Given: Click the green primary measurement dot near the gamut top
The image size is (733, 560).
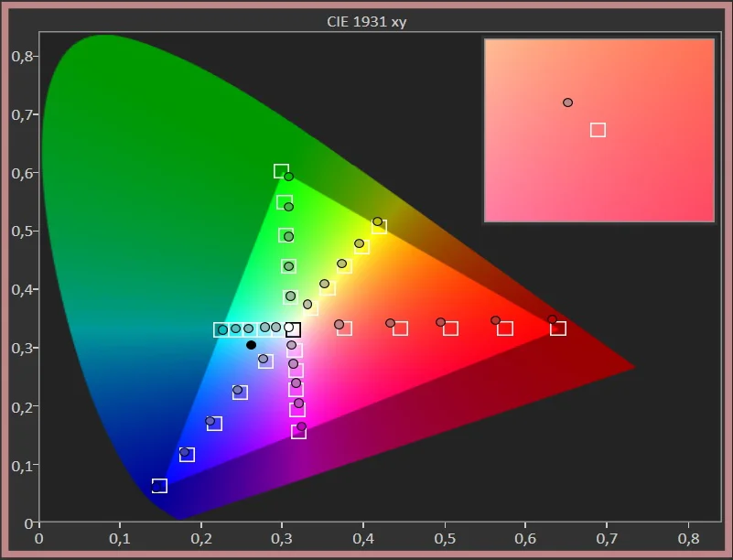Looking at the screenshot, I should coord(288,176).
